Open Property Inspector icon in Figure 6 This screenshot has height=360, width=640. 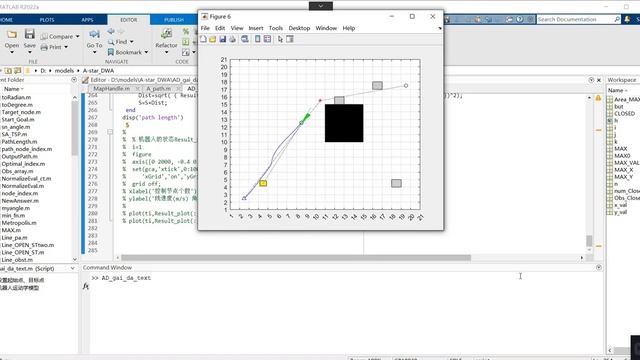pos(290,39)
